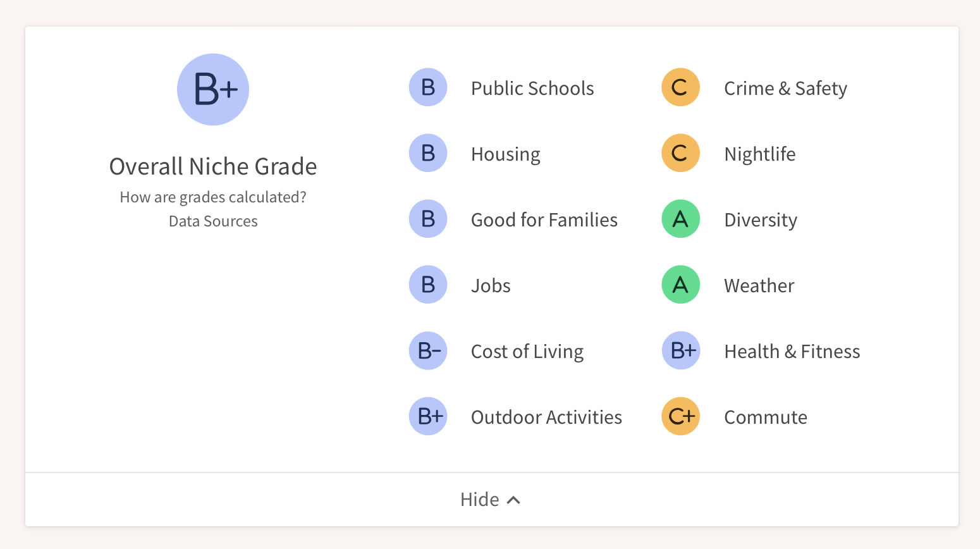Viewport: 980px width, 549px height.
Task: Click the Good for Families label
Action: (x=544, y=219)
